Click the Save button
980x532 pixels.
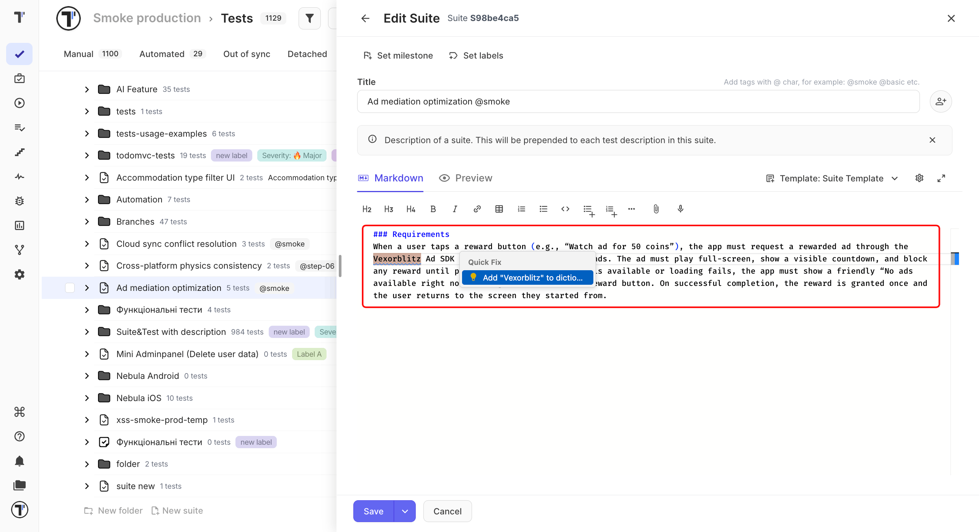pos(374,511)
